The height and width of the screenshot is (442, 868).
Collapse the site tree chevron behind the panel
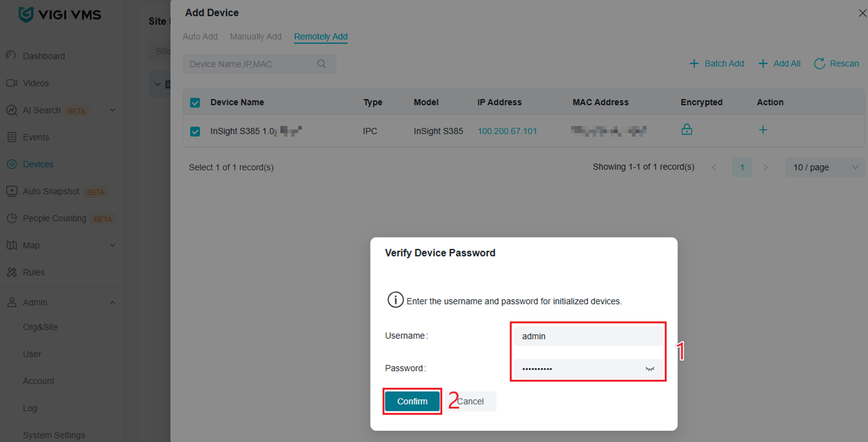pos(157,84)
